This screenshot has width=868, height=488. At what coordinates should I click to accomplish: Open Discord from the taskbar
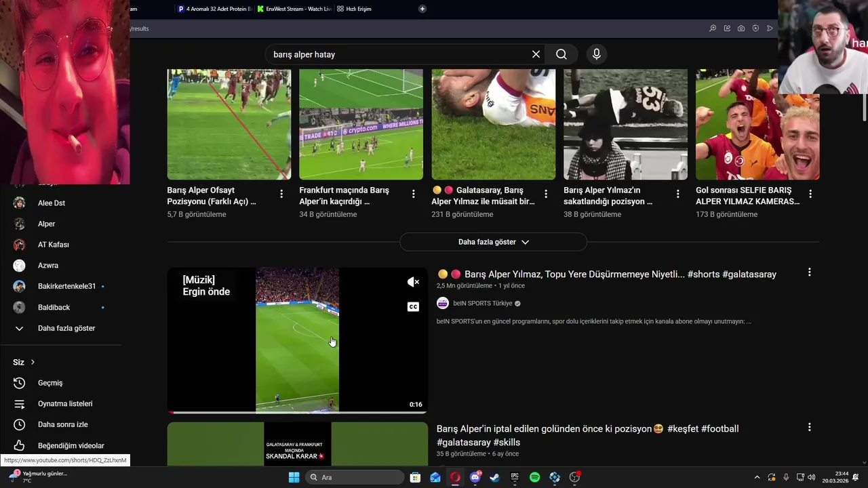pyautogui.click(x=475, y=477)
